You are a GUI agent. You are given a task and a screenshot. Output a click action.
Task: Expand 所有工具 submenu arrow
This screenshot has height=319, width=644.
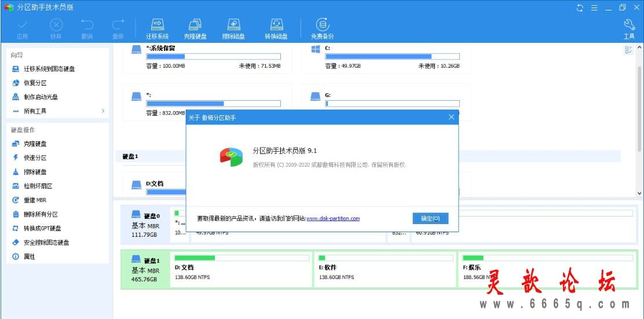tap(103, 111)
